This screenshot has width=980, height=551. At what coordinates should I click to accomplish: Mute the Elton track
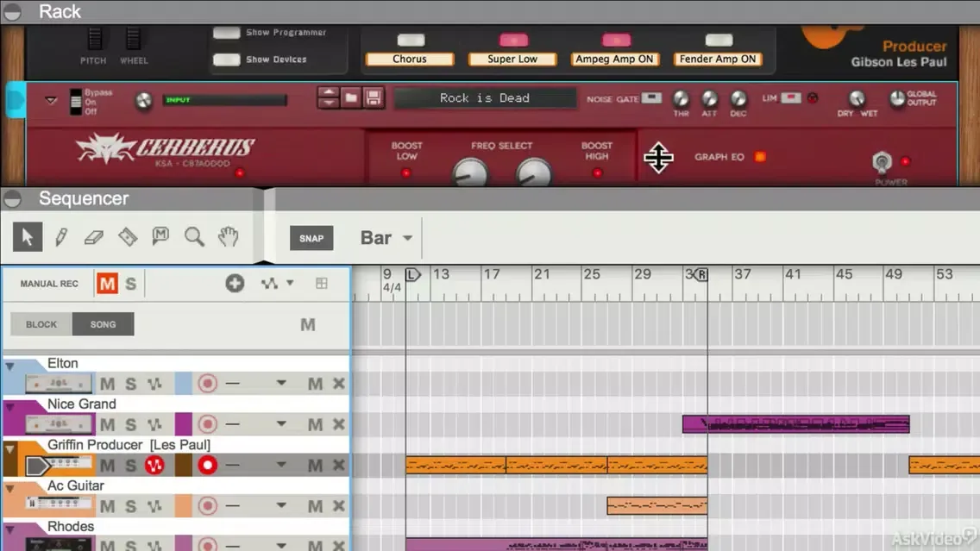(x=108, y=384)
